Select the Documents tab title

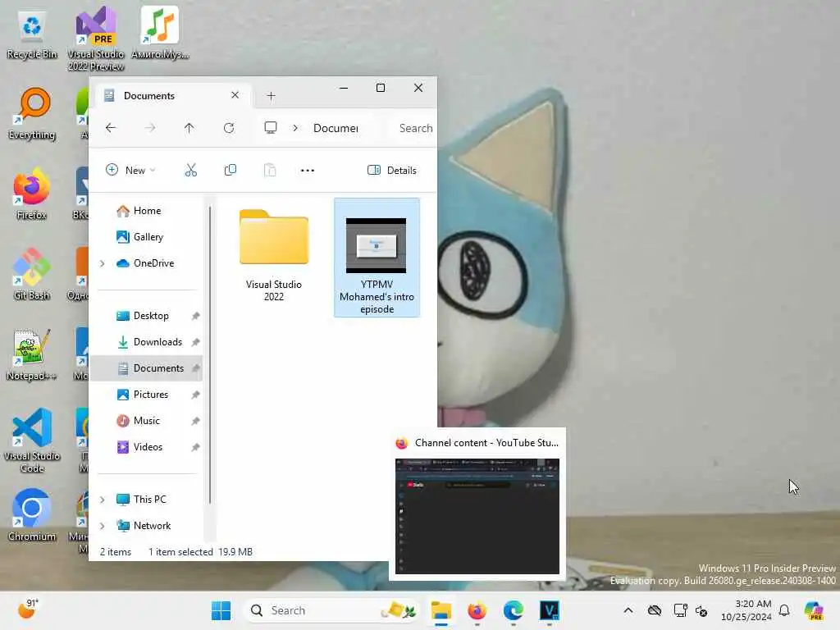(149, 96)
